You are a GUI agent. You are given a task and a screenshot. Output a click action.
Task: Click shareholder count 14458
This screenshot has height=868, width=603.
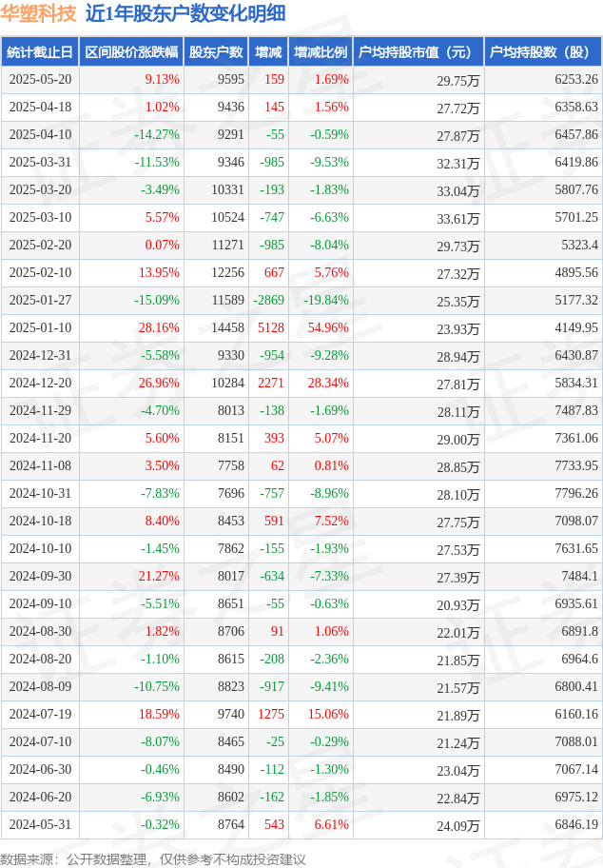pos(228,327)
